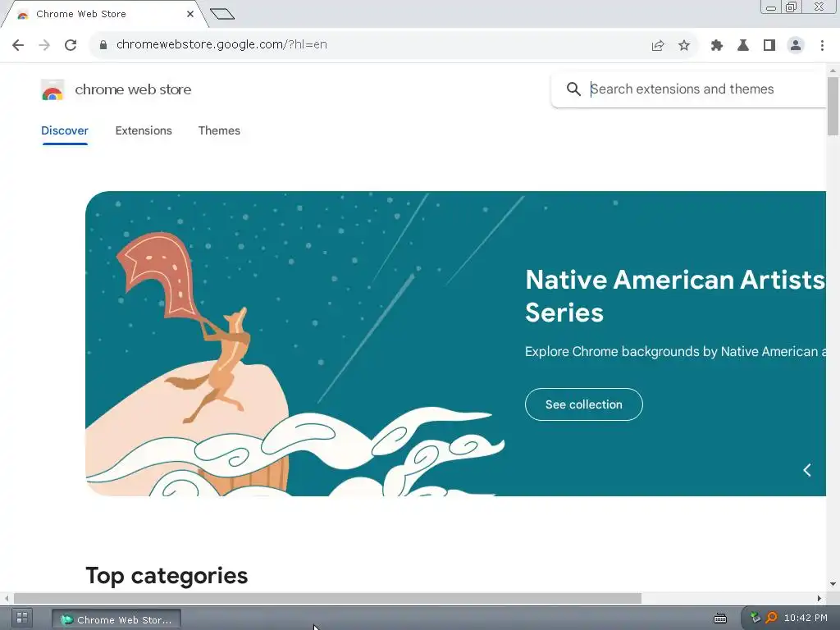Screen dimensions: 840x630
Task: Toggle the browser side panel icon
Action: pos(769,46)
